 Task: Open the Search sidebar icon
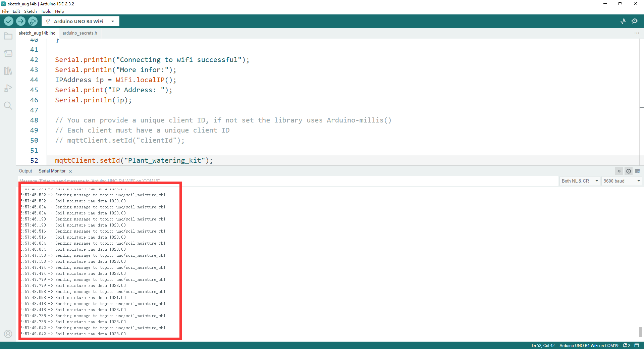coord(8,106)
